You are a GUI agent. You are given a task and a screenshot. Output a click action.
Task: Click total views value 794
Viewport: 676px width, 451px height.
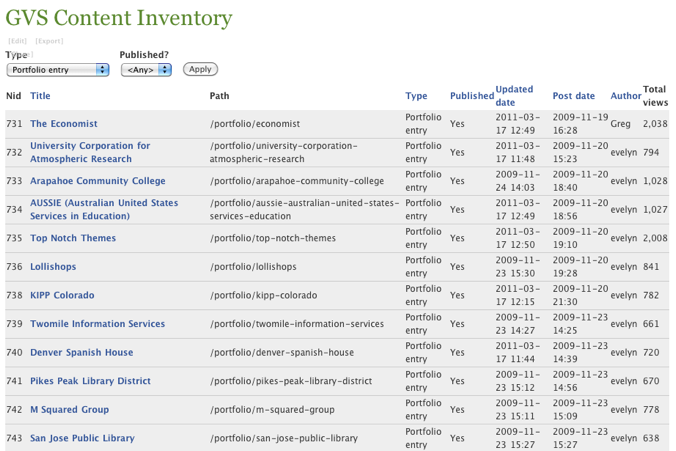[x=651, y=152]
